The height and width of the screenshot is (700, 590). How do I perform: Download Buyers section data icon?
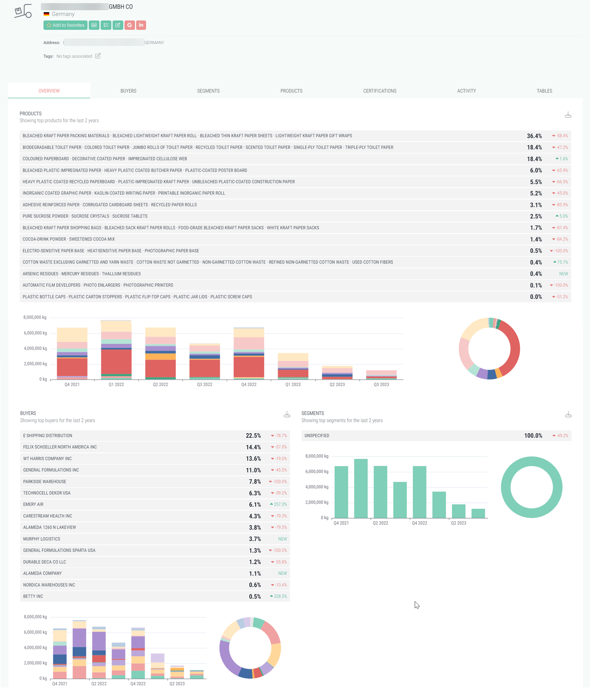287,414
